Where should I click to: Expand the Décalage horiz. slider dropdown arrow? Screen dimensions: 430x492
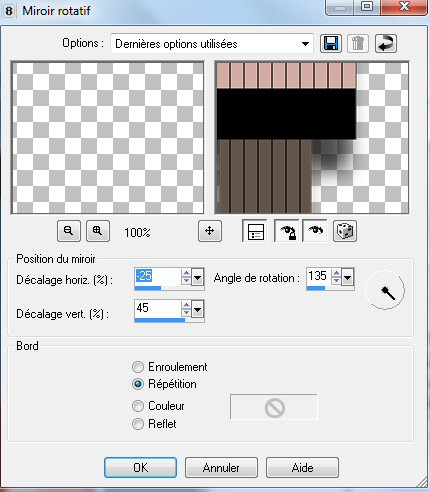[x=198, y=277]
